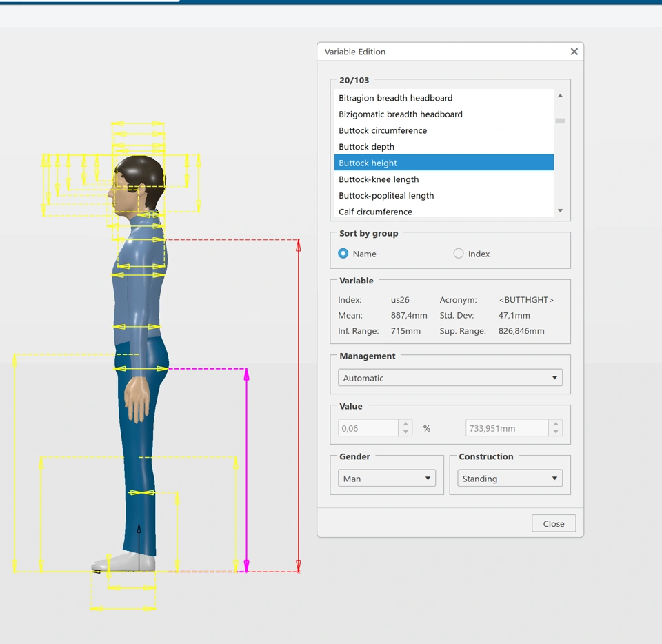Decrease millimeter value with down stepper

[556, 432]
